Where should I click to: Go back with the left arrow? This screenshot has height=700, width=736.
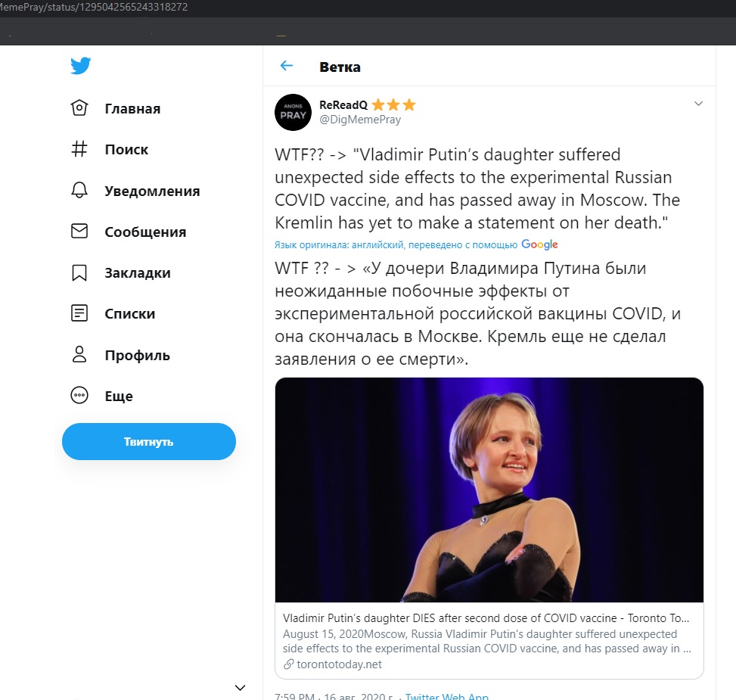click(x=287, y=66)
